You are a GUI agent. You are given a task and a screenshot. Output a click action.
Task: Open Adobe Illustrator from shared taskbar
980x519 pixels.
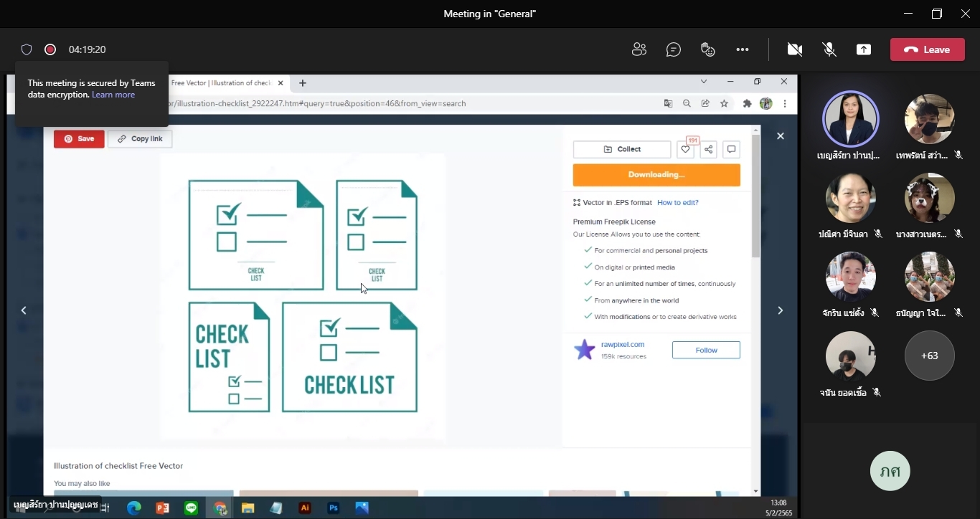pyautogui.click(x=305, y=508)
